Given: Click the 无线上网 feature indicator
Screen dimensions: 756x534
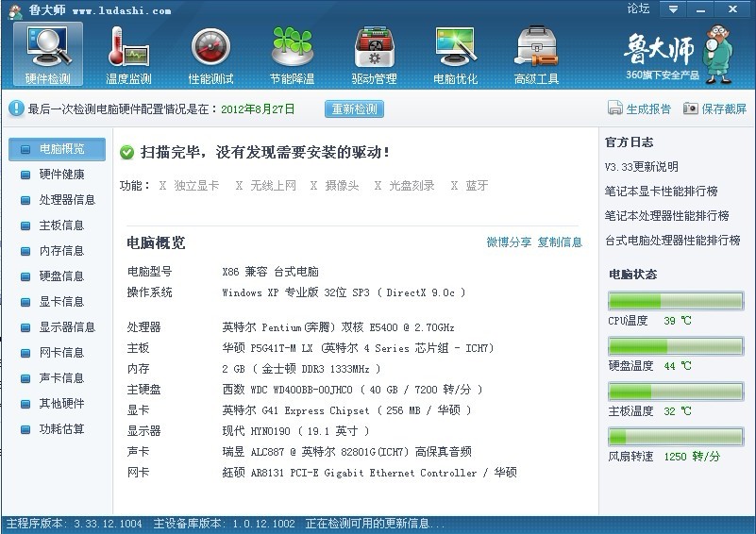Looking at the screenshot, I should (265, 186).
